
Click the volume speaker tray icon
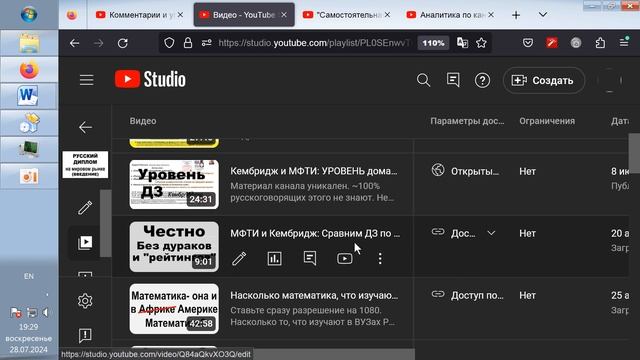coord(45,313)
